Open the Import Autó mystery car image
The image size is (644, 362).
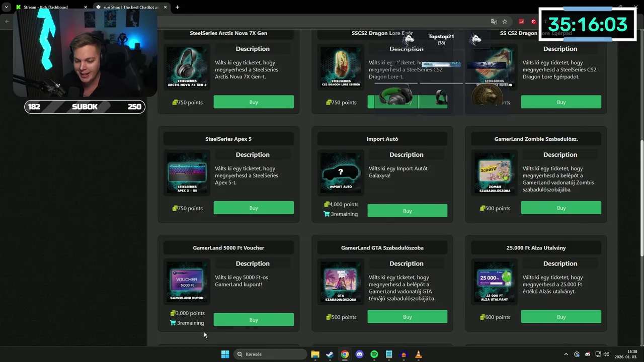pos(341,173)
